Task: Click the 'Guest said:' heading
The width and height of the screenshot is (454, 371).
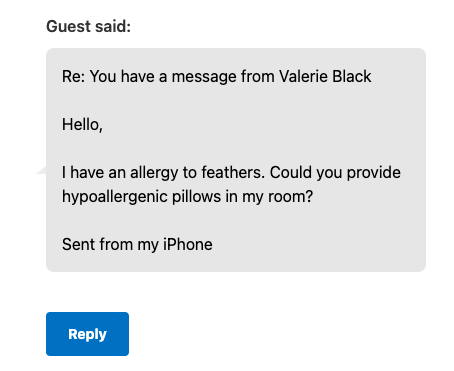Action: (x=88, y=26)
